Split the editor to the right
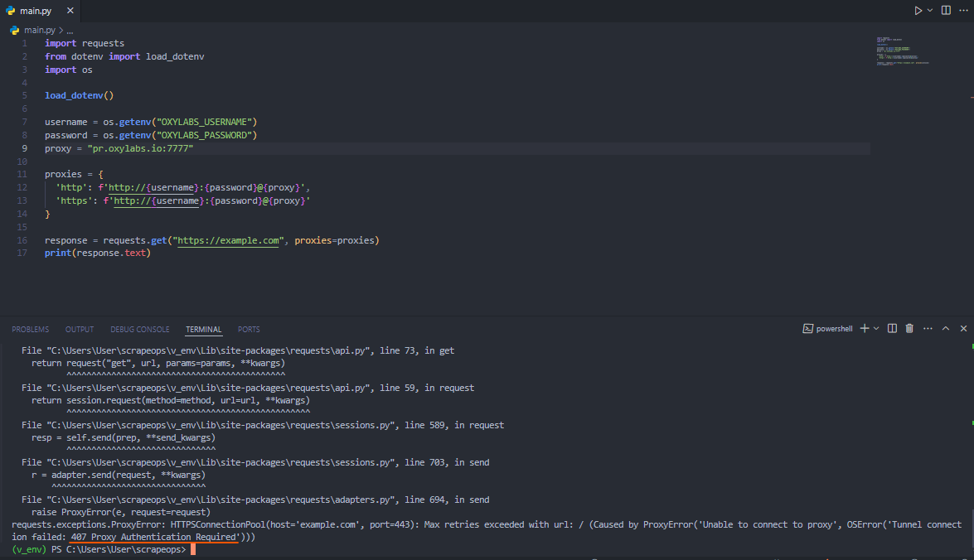This screenshot has height=560, width=974. pyautogui.click(x=946, y=11)
